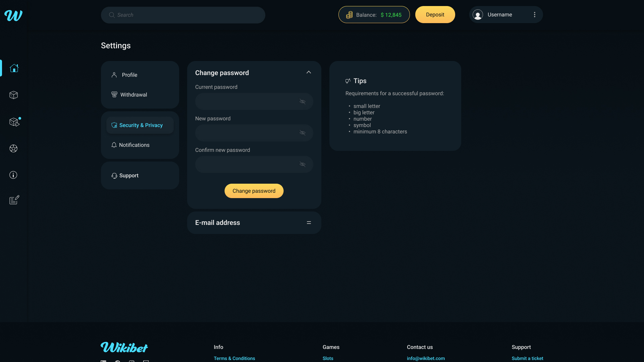Image resolution: width=644 pixels, height=362 pixels.
Task: Open the Home page from the sidebar
Action: coord(14,68)
